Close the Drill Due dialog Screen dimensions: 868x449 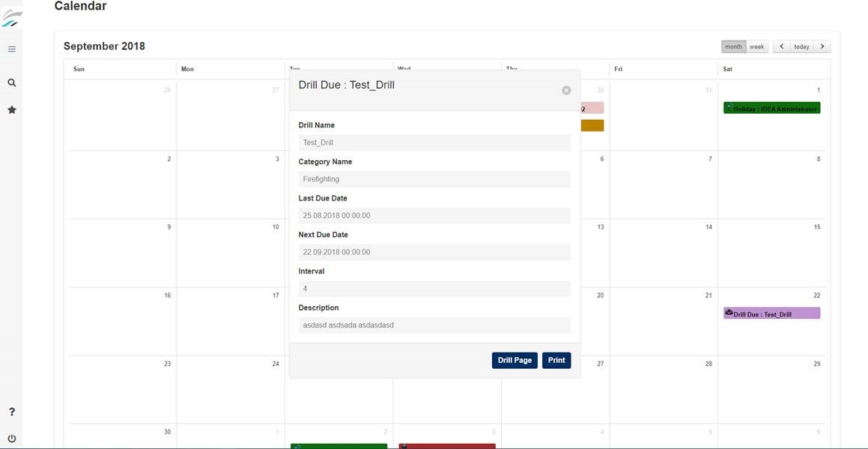tap(566, 91)
